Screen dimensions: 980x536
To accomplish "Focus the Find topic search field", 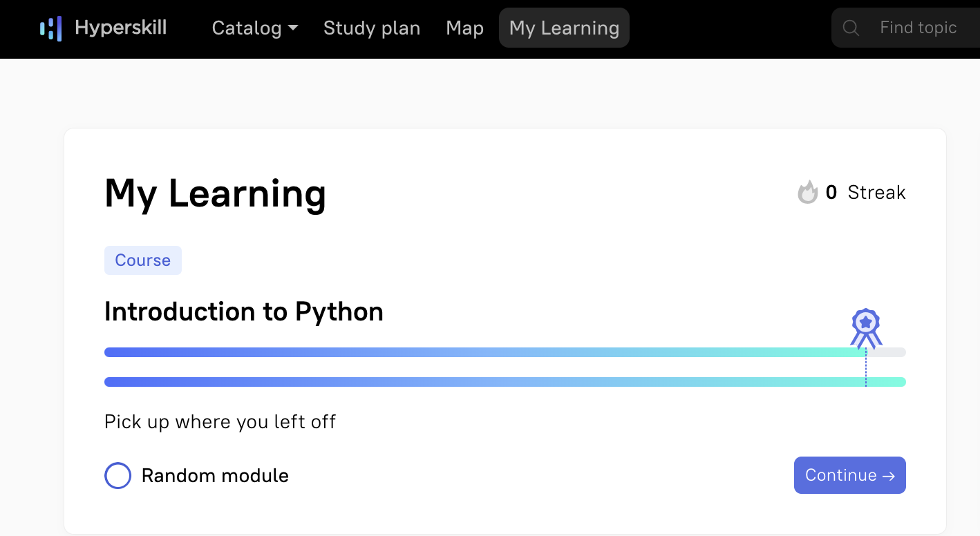I will pos(905,28).
